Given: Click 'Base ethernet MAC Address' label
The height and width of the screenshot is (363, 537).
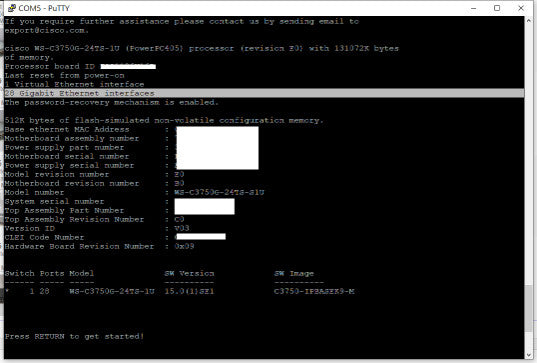Looking at the screenshot, I should click(x=67, y=129).
